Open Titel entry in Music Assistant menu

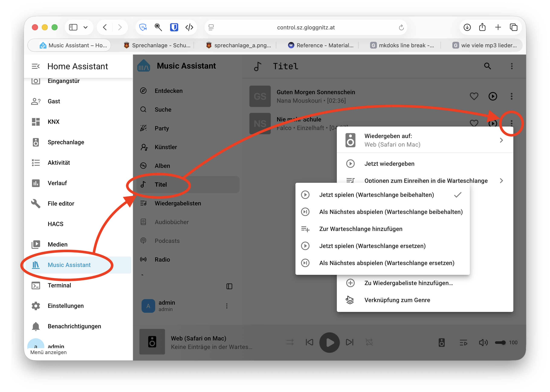[188, 184]
